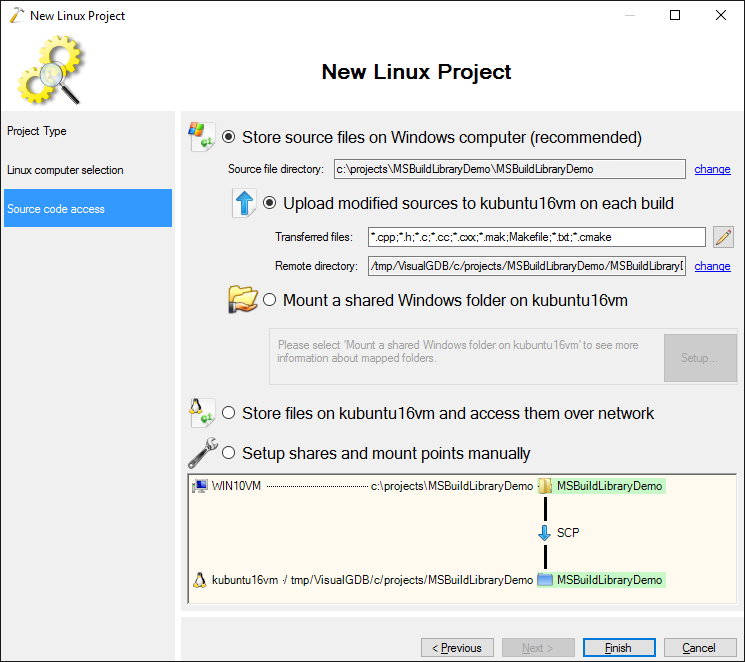Click the Cancel button
The width and height of the screenshot is (745, 662).
[699, 648]
